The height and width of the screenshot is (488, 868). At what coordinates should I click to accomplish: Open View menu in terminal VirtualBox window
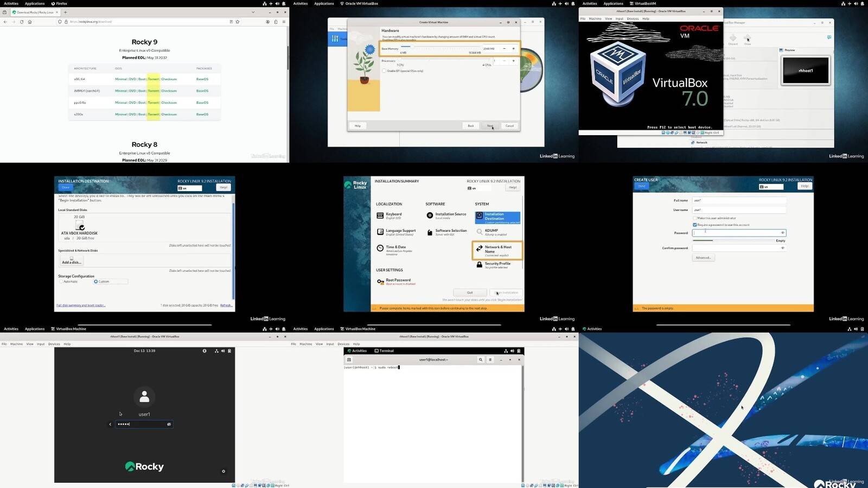pyautogui.click(x=319, y=344)
